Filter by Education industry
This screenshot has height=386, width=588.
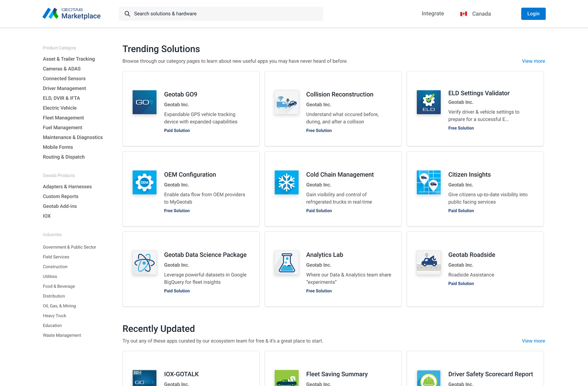click(52, 326)
